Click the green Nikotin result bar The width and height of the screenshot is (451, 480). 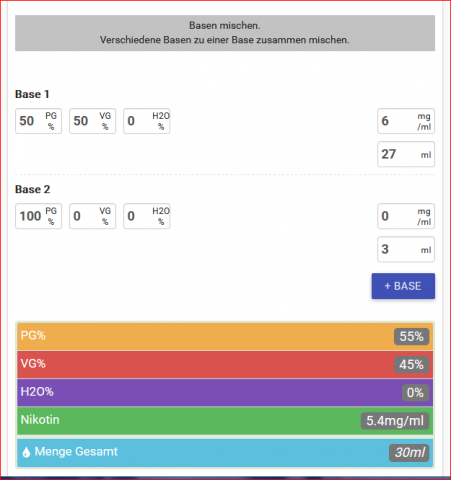click(225, 421)
